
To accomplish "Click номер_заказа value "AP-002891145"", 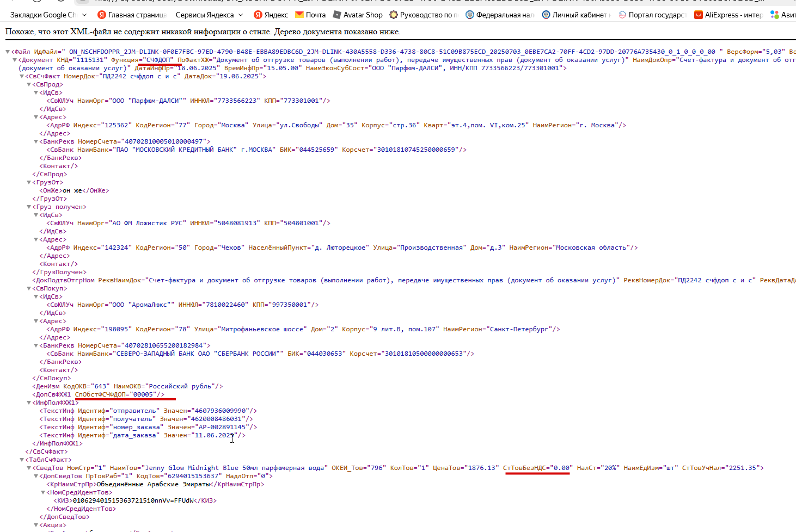I will (222, 428).
